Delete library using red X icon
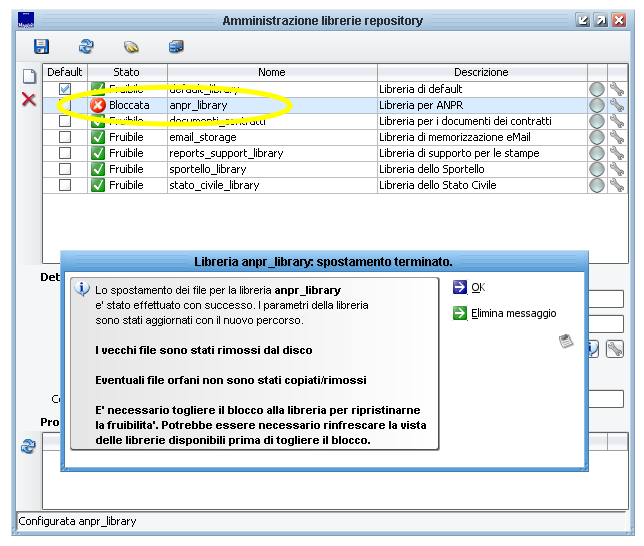Viewport: 644px width, 546px height. 29,99
